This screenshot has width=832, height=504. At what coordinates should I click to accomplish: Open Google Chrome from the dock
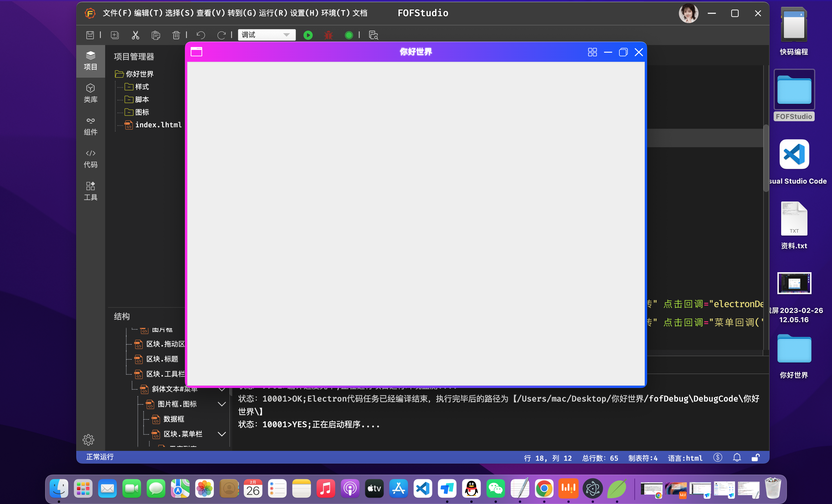click(x=544, y=488)
